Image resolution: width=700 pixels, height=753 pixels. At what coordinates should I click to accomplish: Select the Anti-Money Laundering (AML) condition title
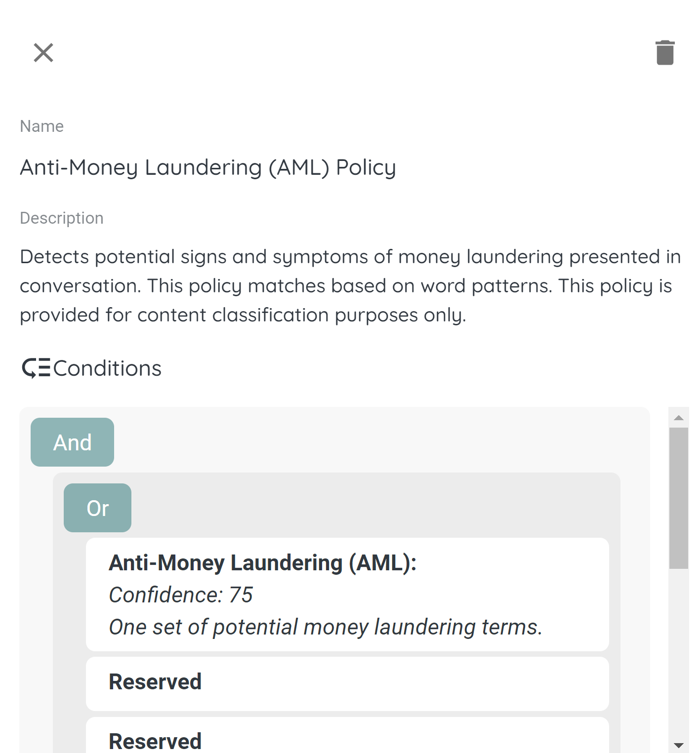[x=262, y=563]
